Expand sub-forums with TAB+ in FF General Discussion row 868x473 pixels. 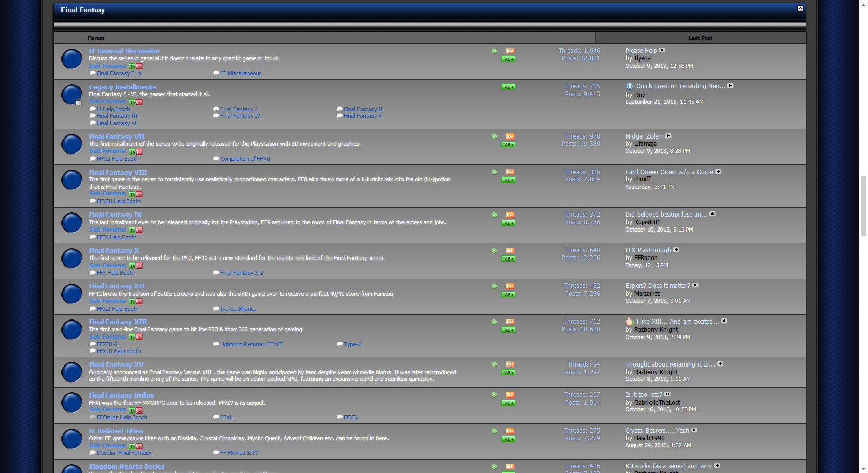[x=508, y=59]
